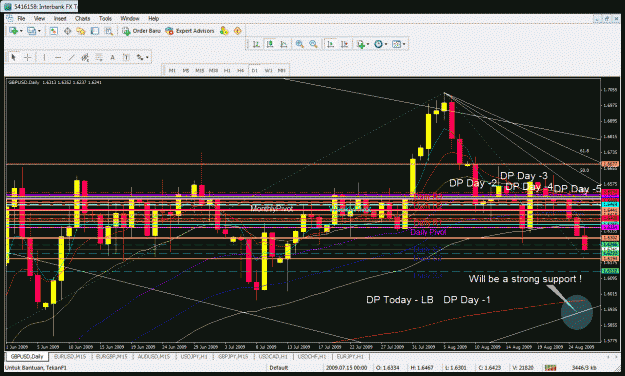Expand the Templates dropdown arrow
Image resolution: width=625 pixels, height=376 pixels.
tap(404, 44)
